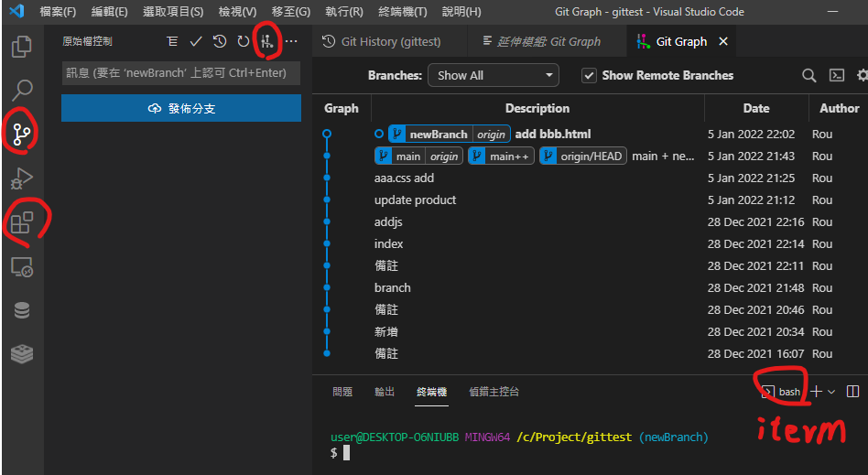Click the 發佈分支 publish branch button
Screen dimensions: 868x475
(181, 108)
